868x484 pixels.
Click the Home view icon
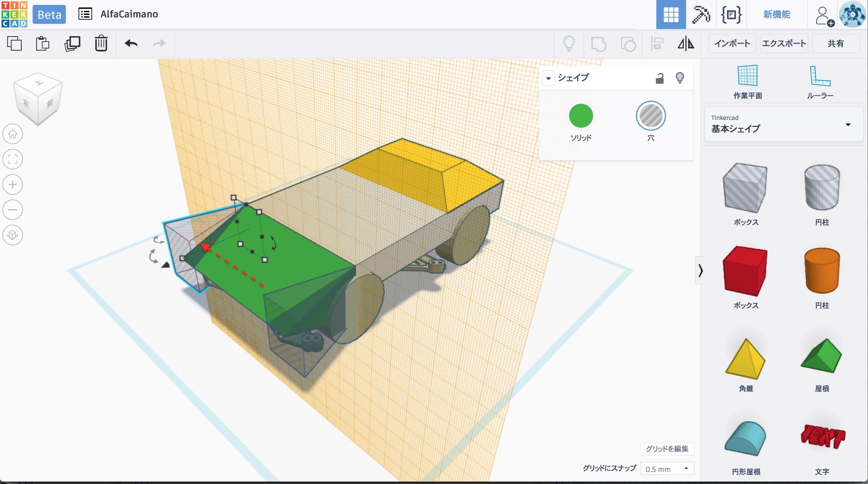click(13, 134)
